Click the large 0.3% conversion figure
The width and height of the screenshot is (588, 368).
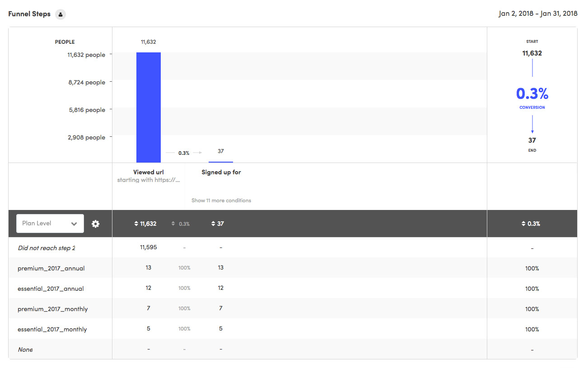tap(532, 94)
